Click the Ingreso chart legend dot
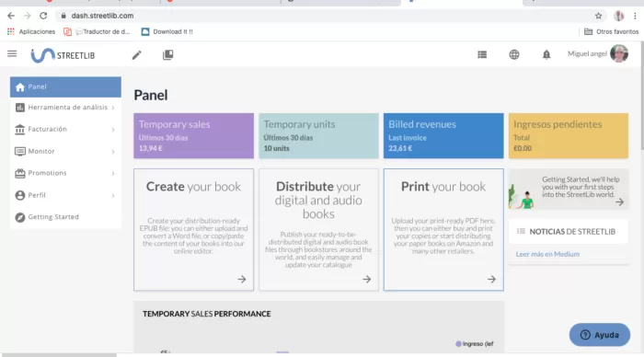This screenshot has height=357, width=644. click(x=458, y=344)
